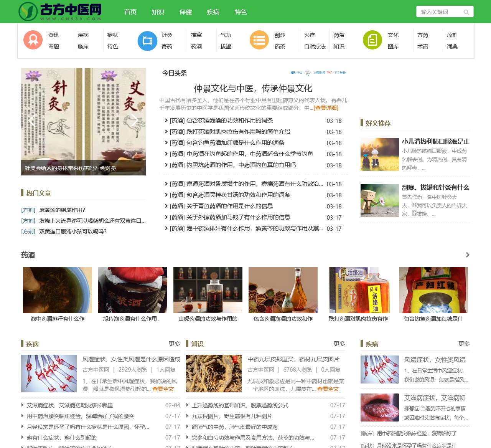
Task: Click 查看全文 for the 风湿症状 article
Action: tap(163, 389)
